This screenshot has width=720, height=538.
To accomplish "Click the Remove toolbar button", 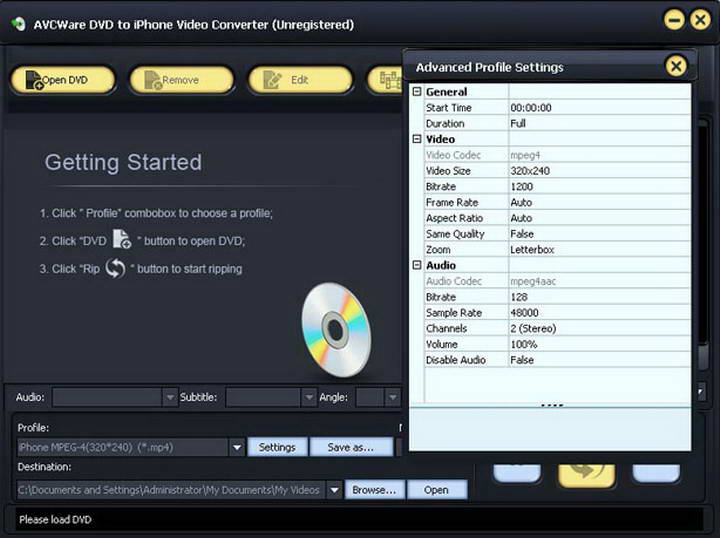I will tap(182, 80).
